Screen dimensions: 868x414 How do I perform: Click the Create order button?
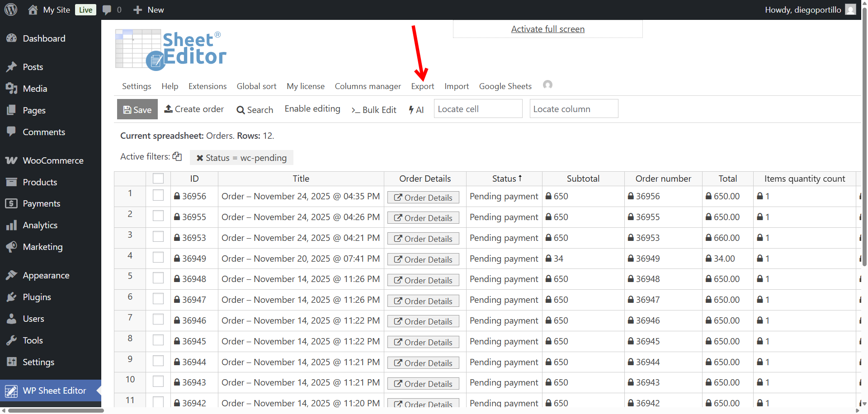(x=194, y=109)
